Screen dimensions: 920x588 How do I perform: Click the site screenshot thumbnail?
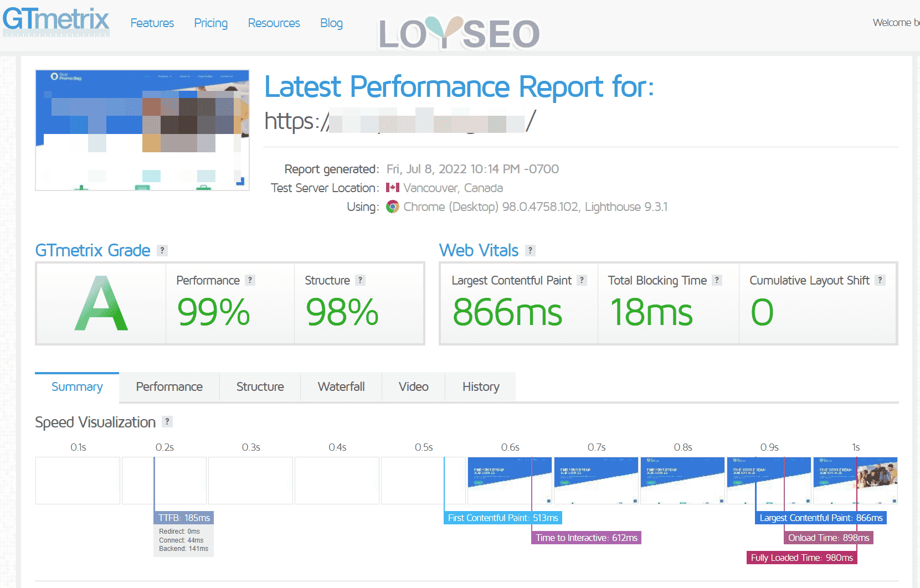(142, 130)
